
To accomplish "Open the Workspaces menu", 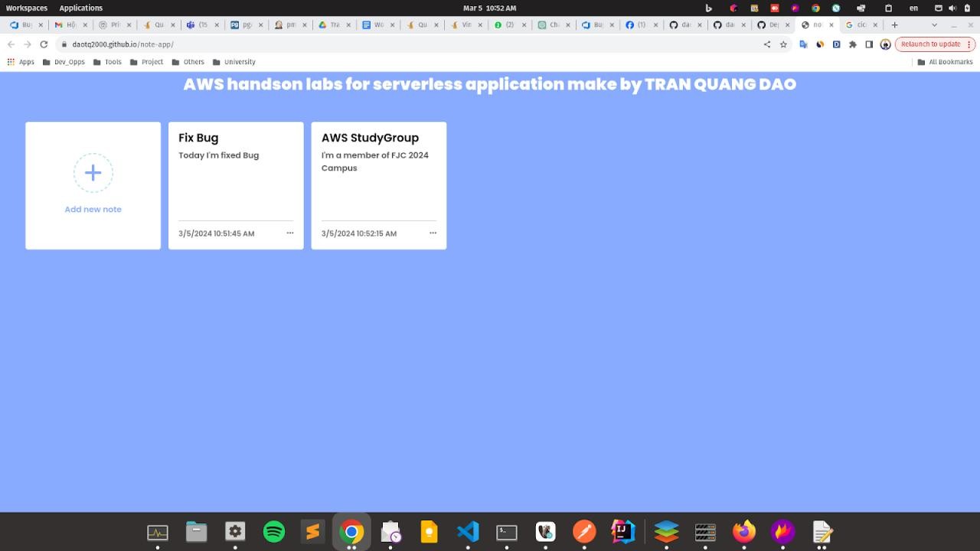I will click(x=27, y=8).
